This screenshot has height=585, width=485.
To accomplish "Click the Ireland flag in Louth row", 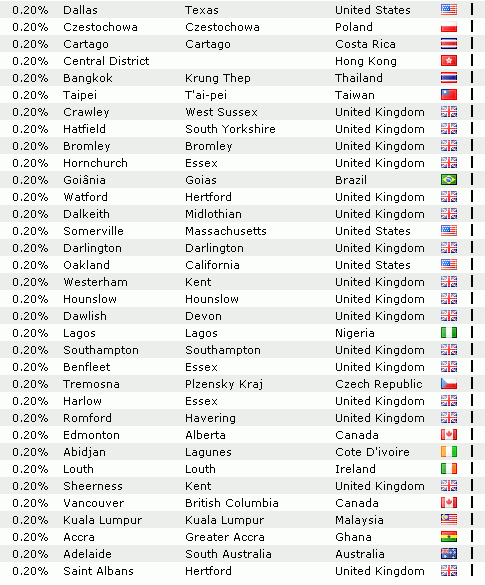I will (x=448, y=469).
